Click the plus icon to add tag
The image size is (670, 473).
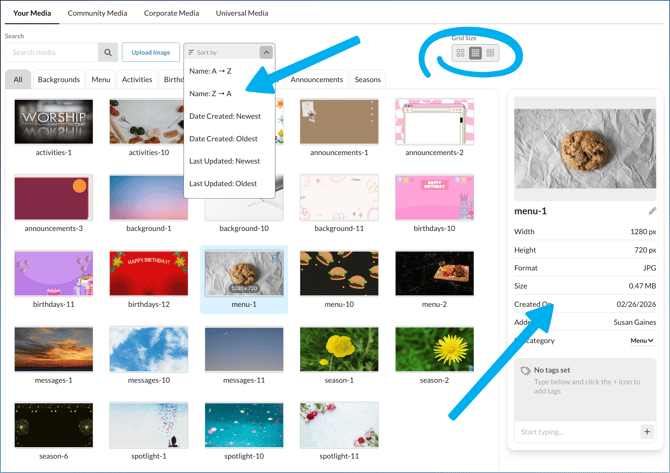[x=647, y=432]
